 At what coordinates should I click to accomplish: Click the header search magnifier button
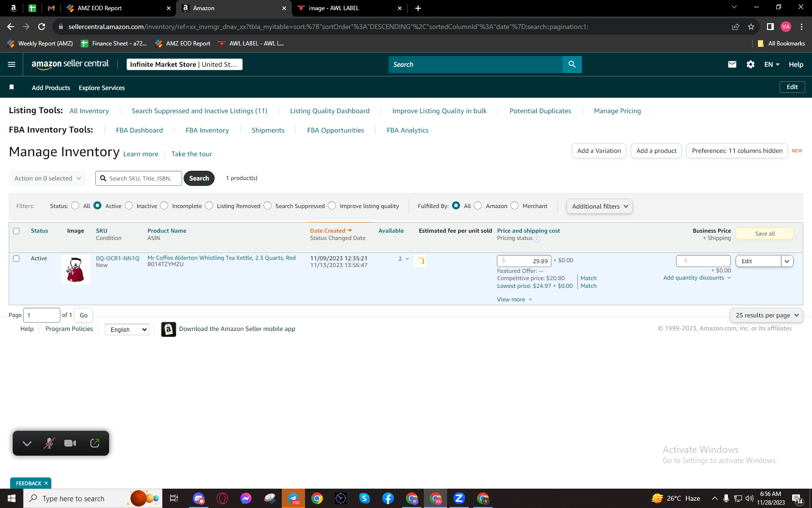(x=572, y=64)
